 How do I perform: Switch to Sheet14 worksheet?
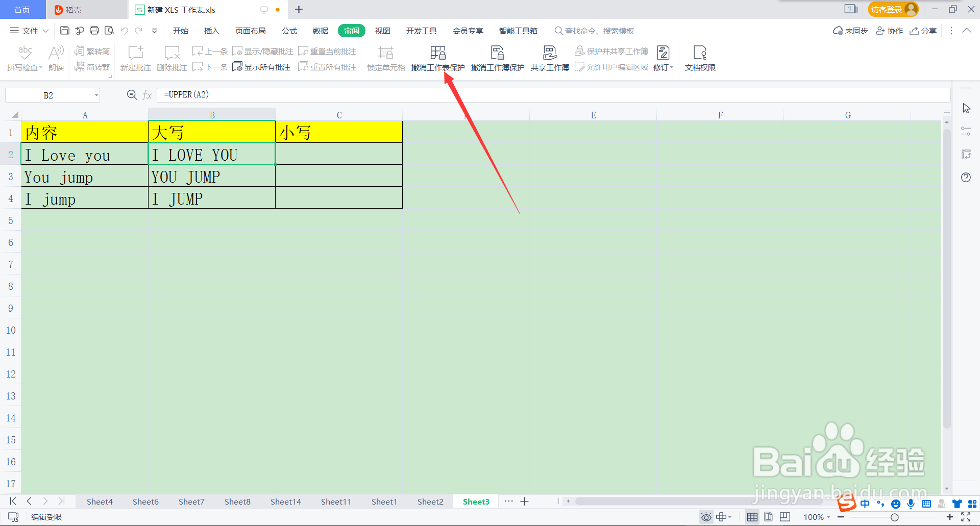285,502
